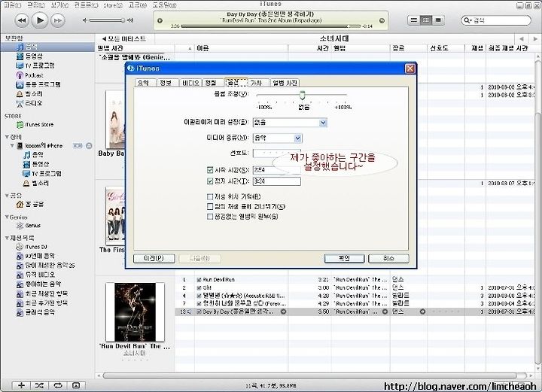
Task: Switch to list view mode icon
Action: (413, 20)
